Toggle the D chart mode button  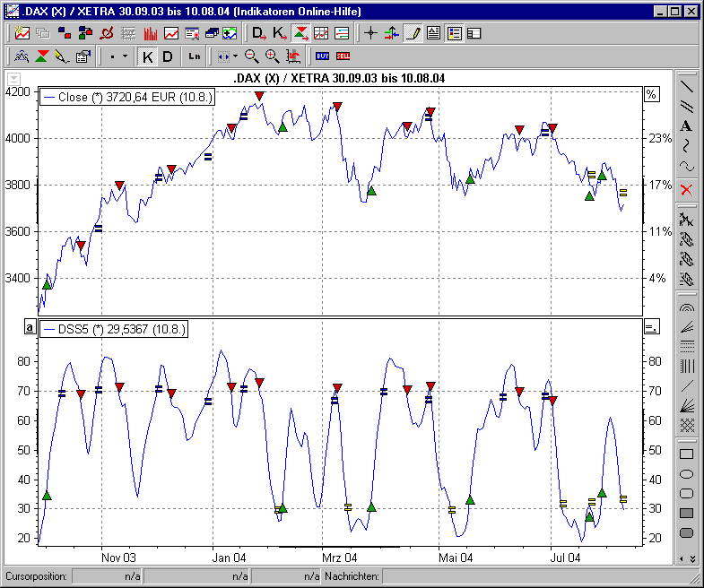tap(168, 56)
